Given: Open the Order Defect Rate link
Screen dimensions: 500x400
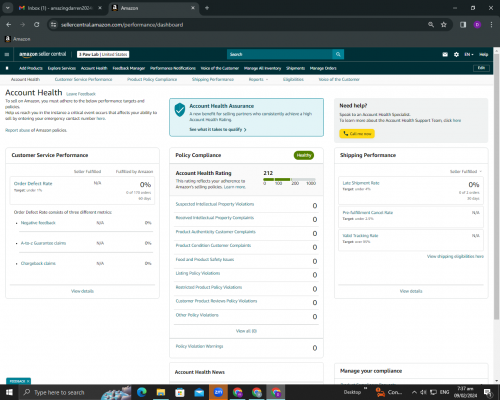Looking at the screenshot, I should click(33, 183).
